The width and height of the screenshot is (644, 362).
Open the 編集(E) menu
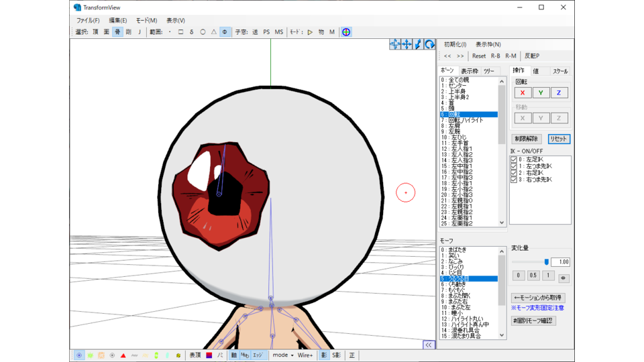coord(118,20)
